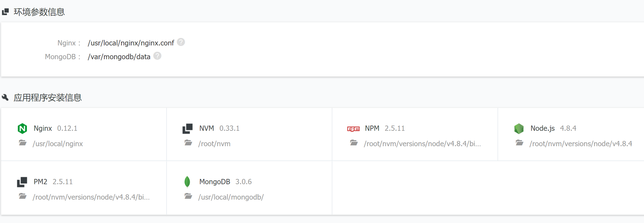Click the truncated NPM install path
This screenshot has height=223, width=644.
[422, 144]
